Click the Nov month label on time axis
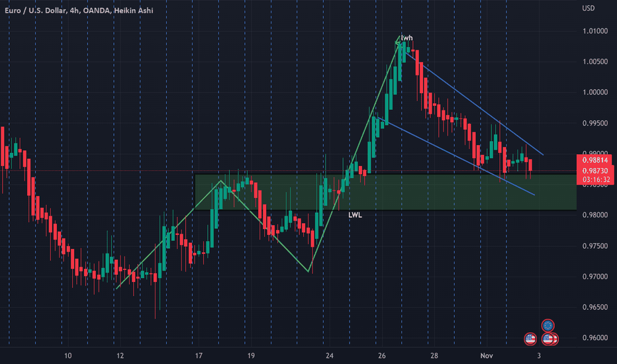This screenshot has width=617, height=364. [x=487, y=356]
